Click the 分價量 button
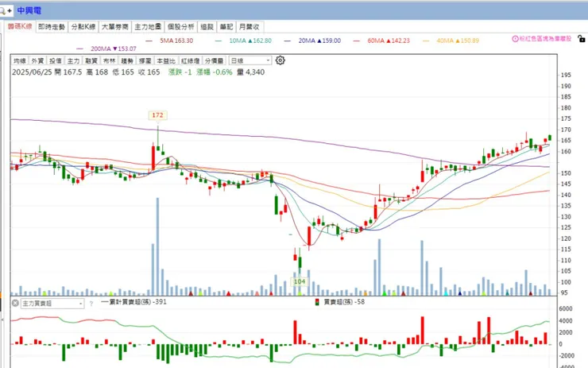 click(x=215, y=60)
